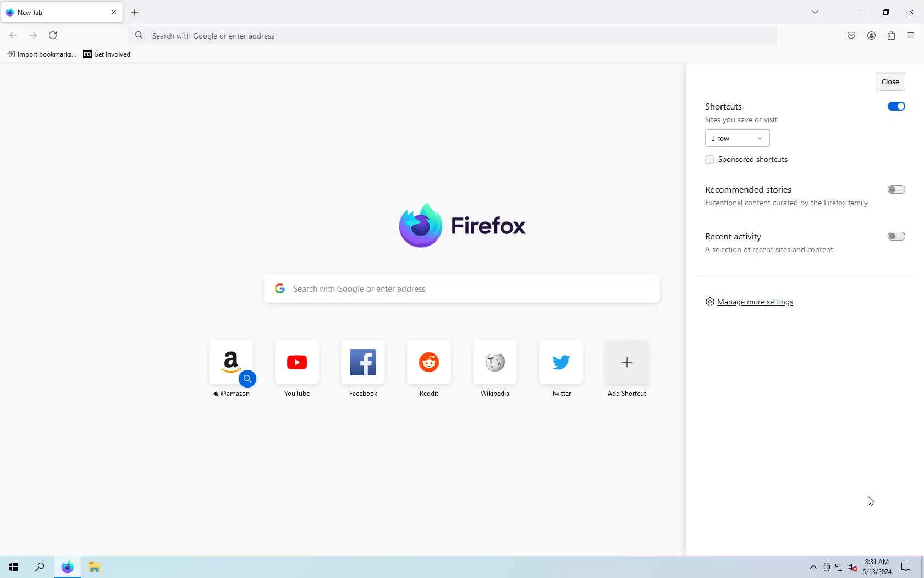Open the Amazon shortcut tile
924x578 pixels.
[231, 362]
